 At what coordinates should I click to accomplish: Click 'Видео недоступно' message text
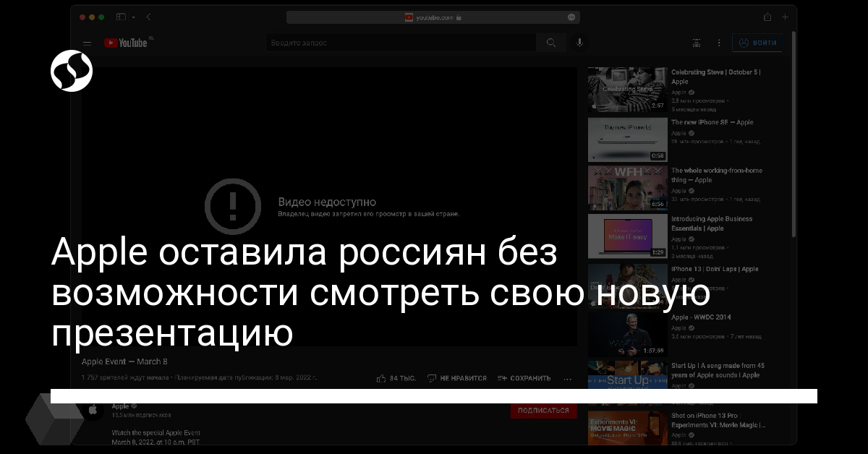click(x=327, y=202)
